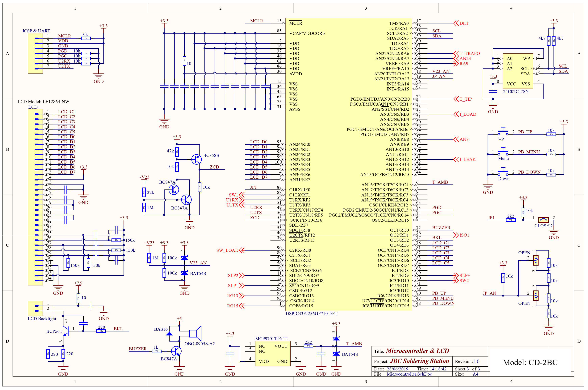The height and width of the screenshot is (390, 588).
Task: Select the title Microcontroller & LCD
Action: point(417,351)
